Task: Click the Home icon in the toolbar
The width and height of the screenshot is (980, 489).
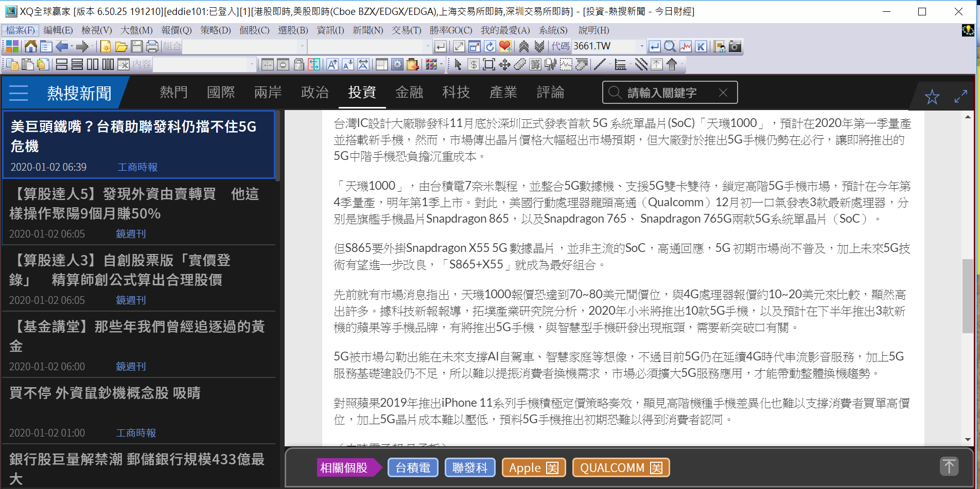Action: pyautogui.click(x=30, y=47)
